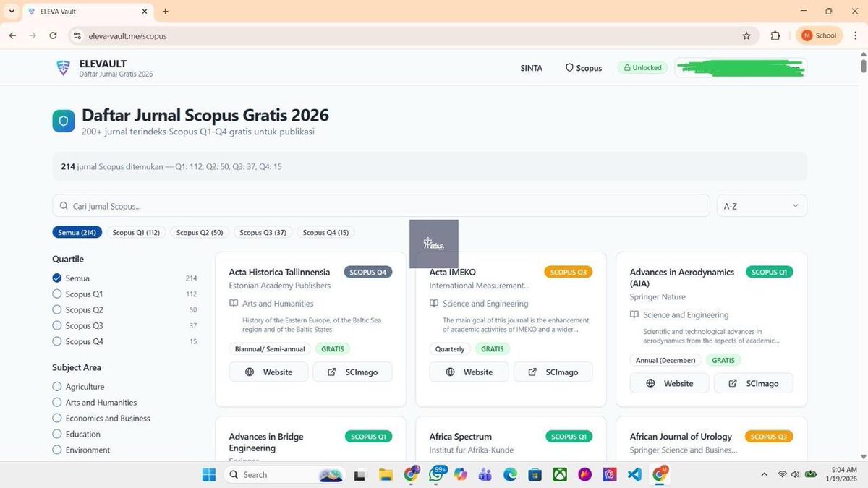Click the African Journal of Urology title
The width and height of the screenshot is (868, 488).
(x=681, y=437)
